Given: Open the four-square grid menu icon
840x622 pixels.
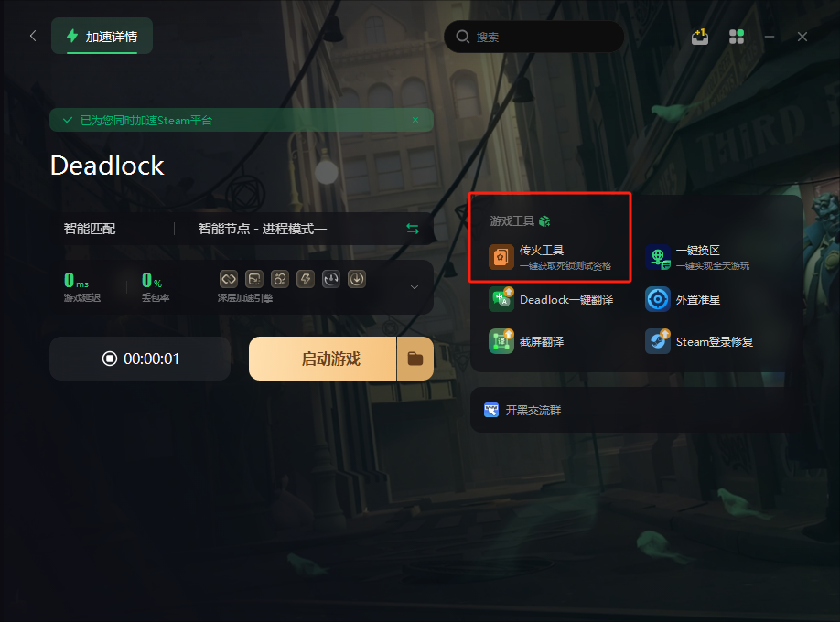Looking at the screenshot, I should point(737,37).
